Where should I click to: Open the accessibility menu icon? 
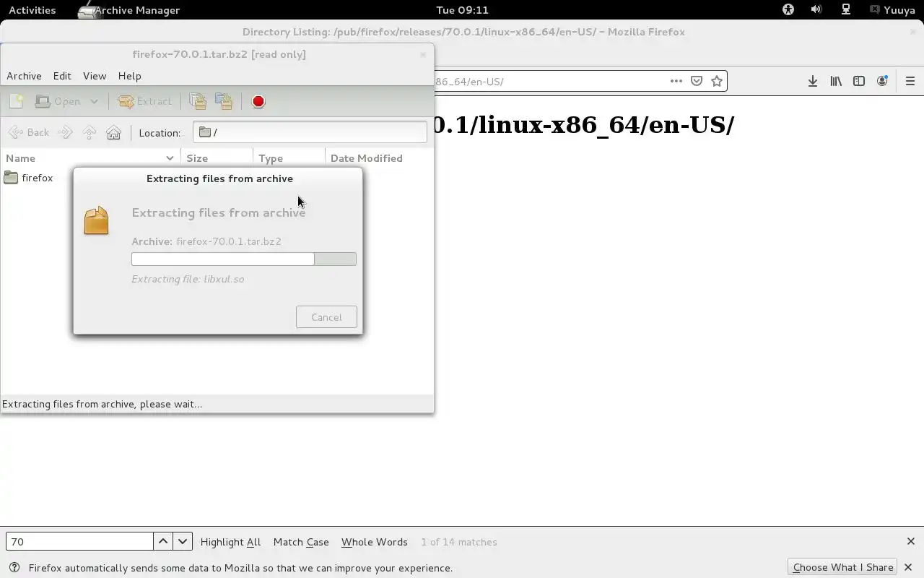pyautogui.click(x=788, y=10)
